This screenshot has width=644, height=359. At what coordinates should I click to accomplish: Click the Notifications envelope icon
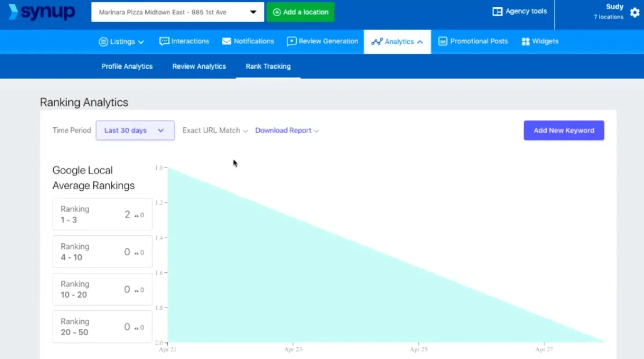(225, 42)
